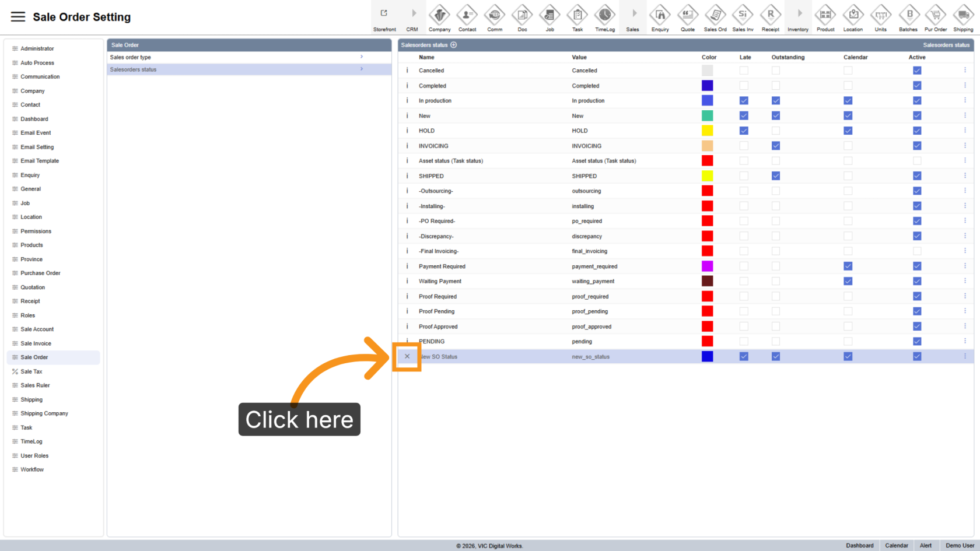980x551 pixels.
Task: Pick the color swatch for Payment Required
Action: [707, 266]
